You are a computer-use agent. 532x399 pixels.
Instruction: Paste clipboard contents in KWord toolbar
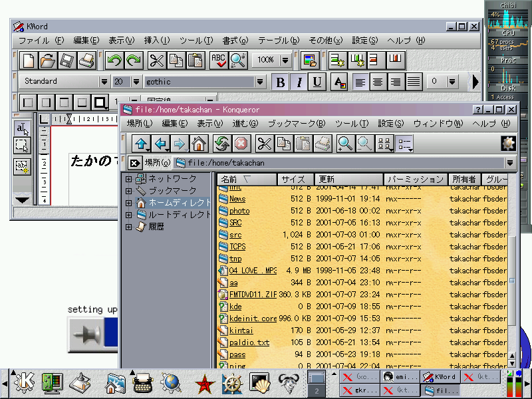(x=196, y=61)
